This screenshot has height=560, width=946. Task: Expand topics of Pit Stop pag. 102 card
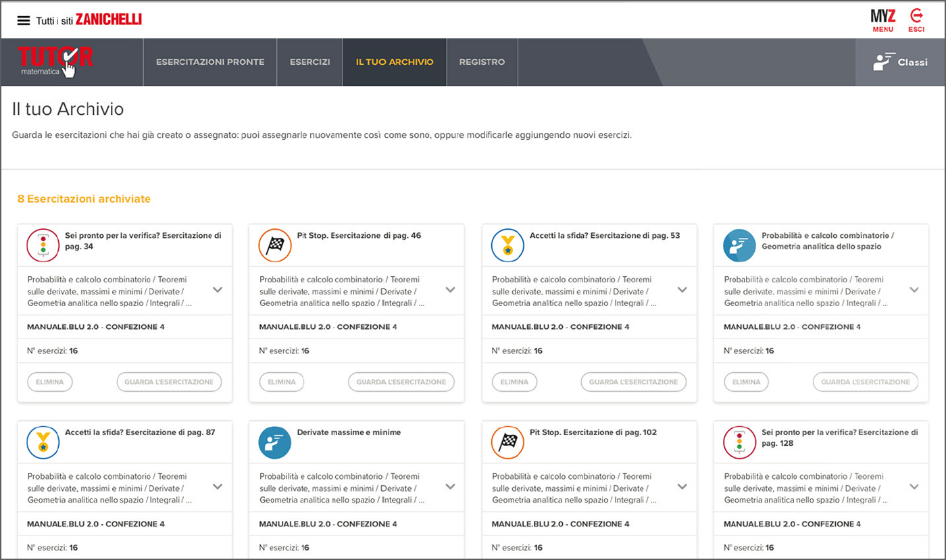pos(682,486)
